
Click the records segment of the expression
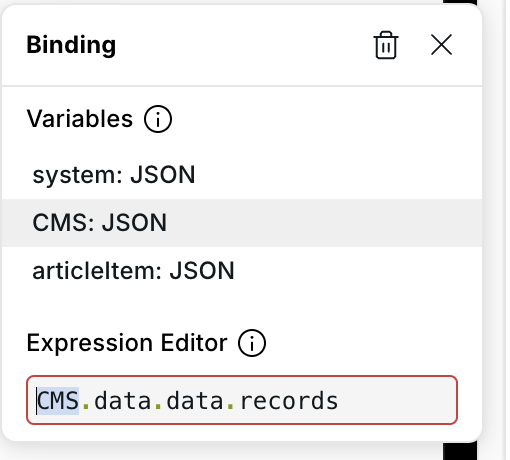(x=289, y=401)
